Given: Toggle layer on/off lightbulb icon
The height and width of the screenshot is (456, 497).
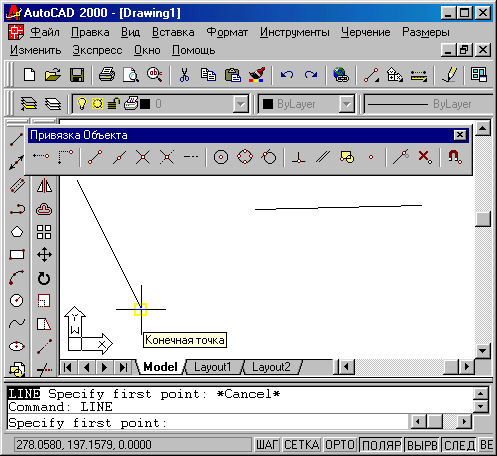Looking at the screenshot, I should 82,104.
